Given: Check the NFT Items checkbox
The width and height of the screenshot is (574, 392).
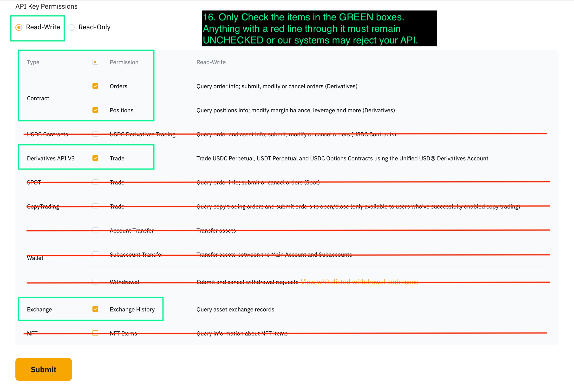Looking at the screenshot, I should tap(95, 333).
